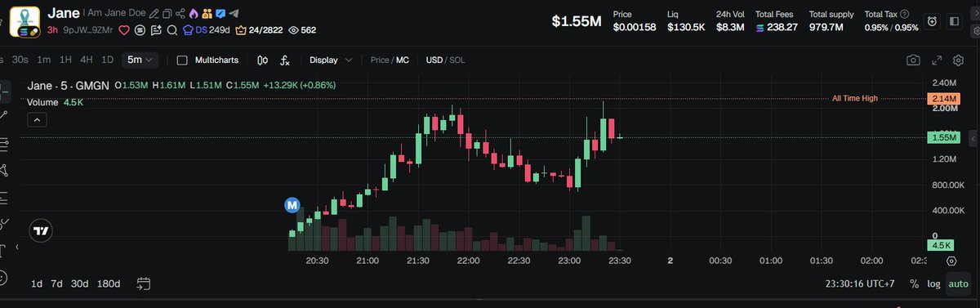This screenshot has width=980, height=308.
Task: Click the blue M marker on chart
Action: [292, 204]
